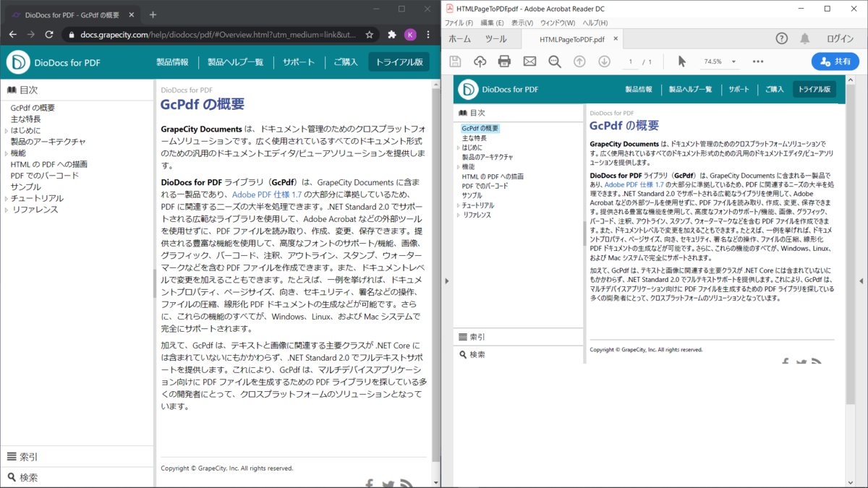Upload file to cloud in Acrobat
868x488 pixels.
coord(480,61)
